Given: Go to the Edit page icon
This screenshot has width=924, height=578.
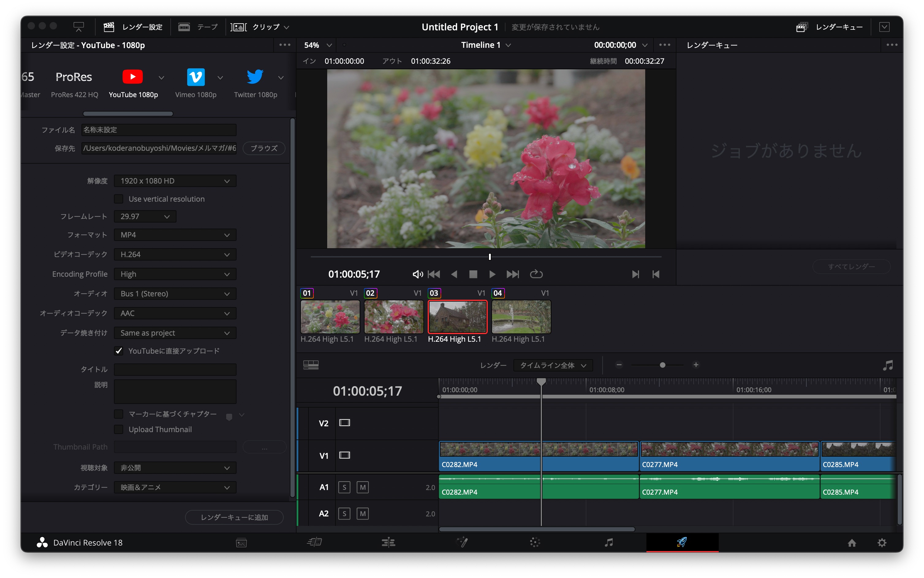Looking at the screenshot, I should [388, 542].
